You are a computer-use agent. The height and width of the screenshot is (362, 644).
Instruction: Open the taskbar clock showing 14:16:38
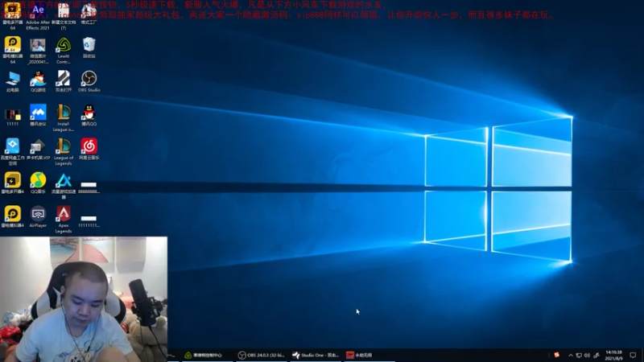coord(613,355)
